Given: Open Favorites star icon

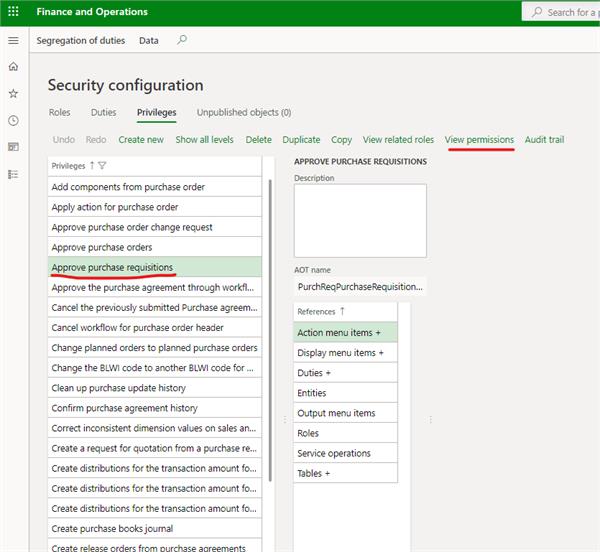Looking at the screenshot, I should (13, 93).
